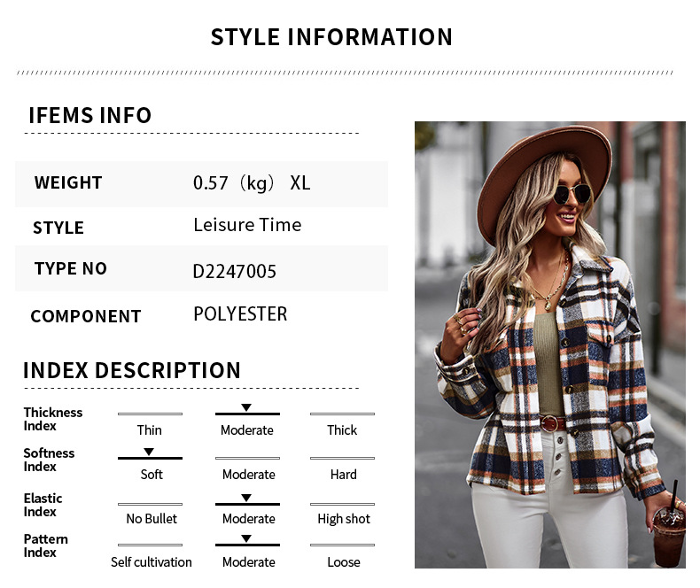Choose Moderate under Softness Index
Screen dimensions: 700x588
[x=249, y=475]
